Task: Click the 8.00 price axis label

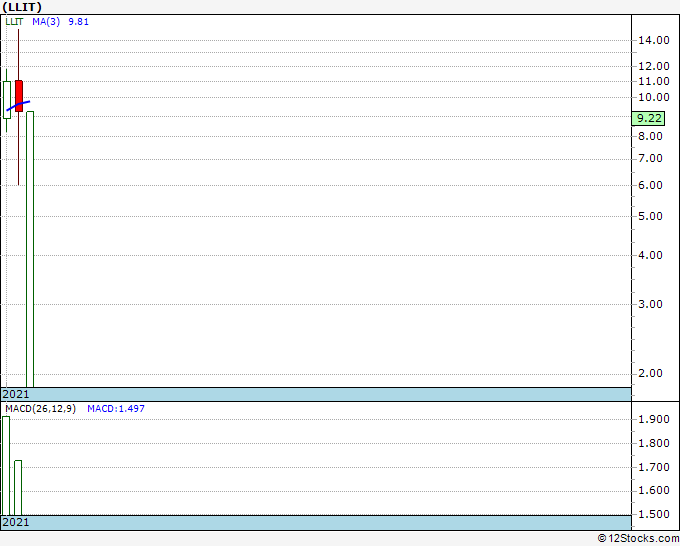Action: click(x=650, y=136)
